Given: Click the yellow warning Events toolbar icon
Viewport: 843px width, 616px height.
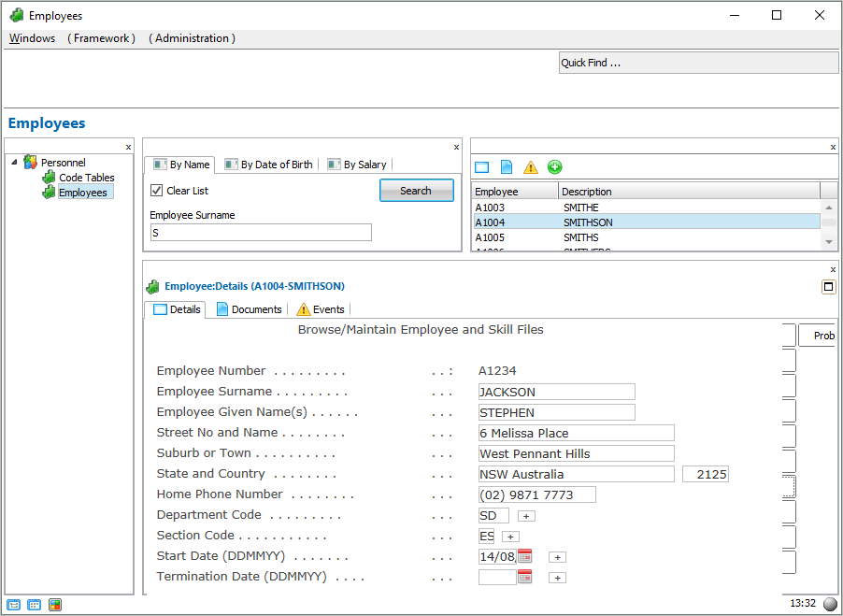Looking at the screenshot, I should tap(530, 167).
